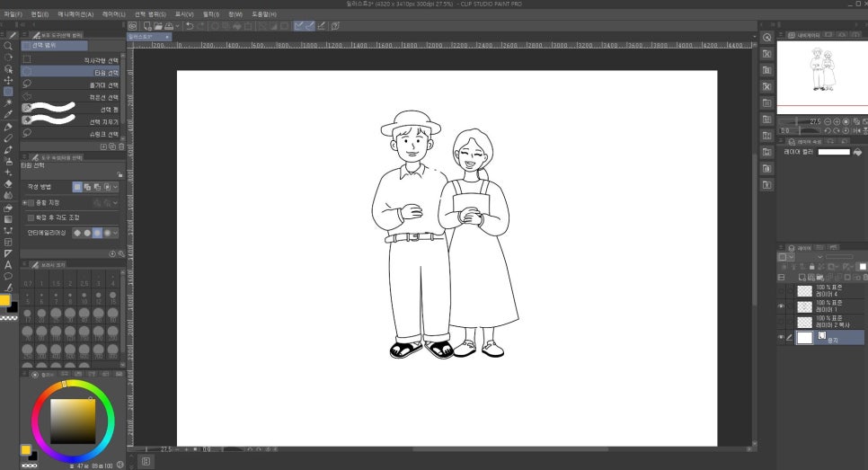Image resolution: width=868 pixels, height=470 pixels.
Task: Open 파일(F) menu
Action: 13,13
